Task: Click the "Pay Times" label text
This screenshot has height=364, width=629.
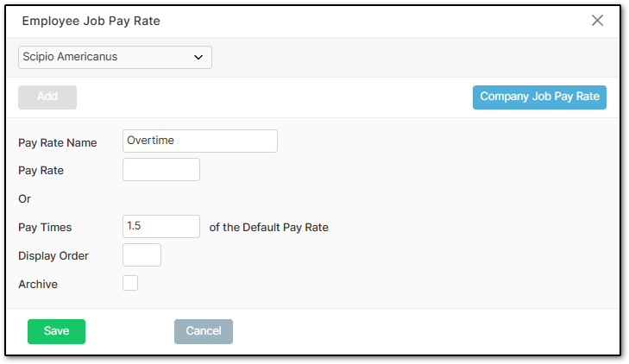Action: [x=45, y=228]
